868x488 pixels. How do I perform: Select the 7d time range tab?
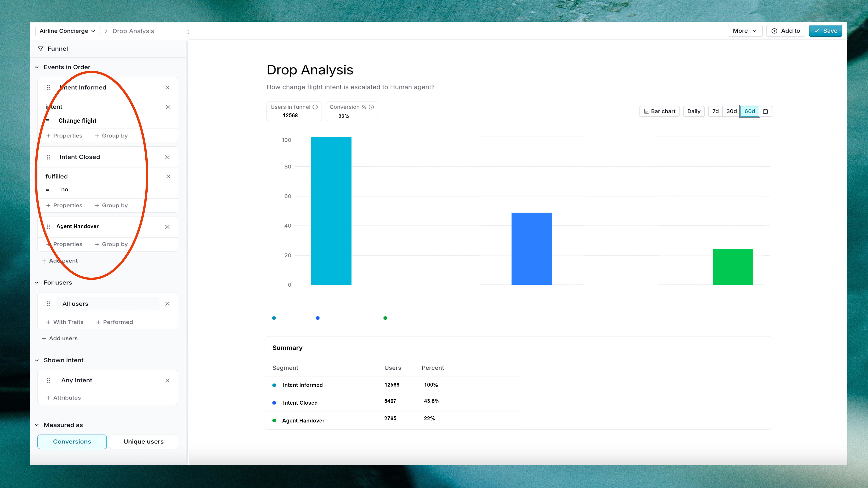point(715,111)
